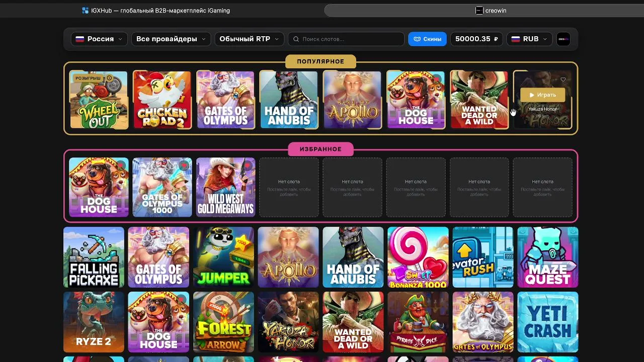Open the RUB currency selector

529,39
